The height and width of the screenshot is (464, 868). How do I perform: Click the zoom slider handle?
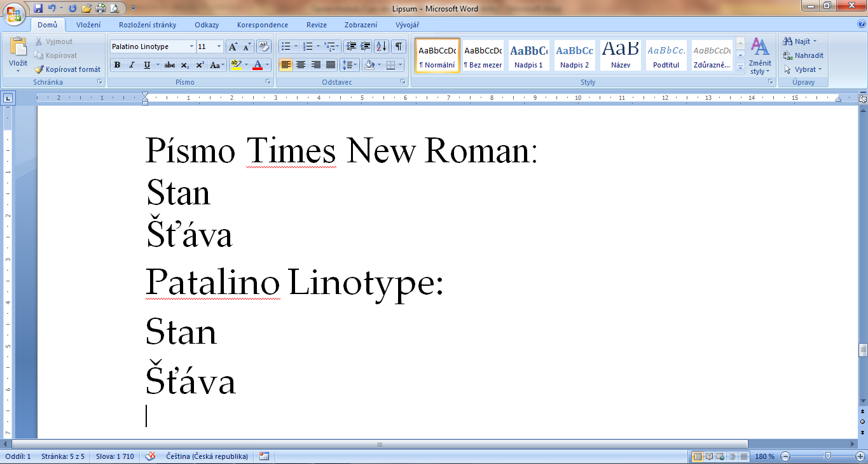pyautogui.click(x=827, y=456)
